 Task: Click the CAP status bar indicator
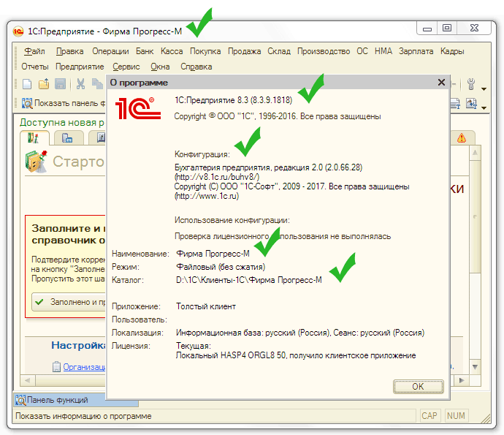429,416
